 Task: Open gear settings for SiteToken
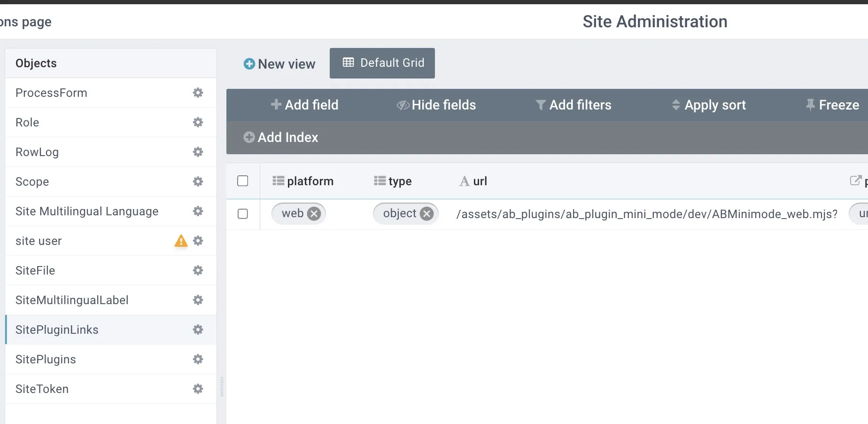tap(198, 389)
